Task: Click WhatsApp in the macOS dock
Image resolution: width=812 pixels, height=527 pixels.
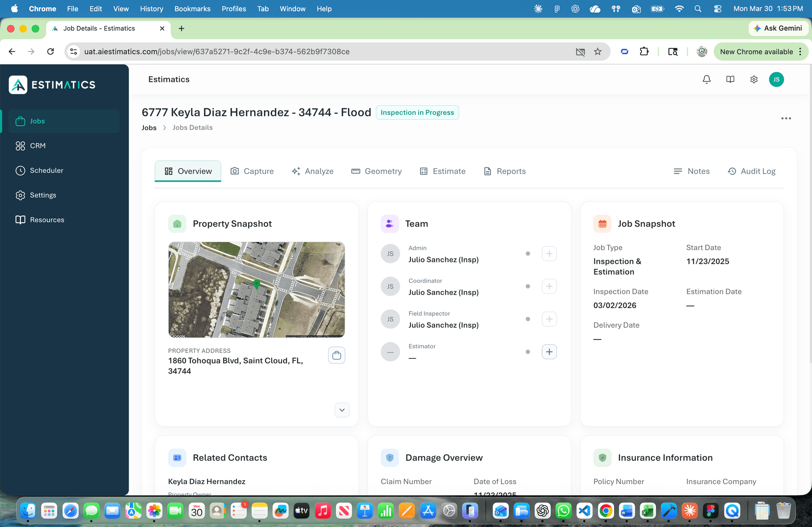Action: [563, 511]
